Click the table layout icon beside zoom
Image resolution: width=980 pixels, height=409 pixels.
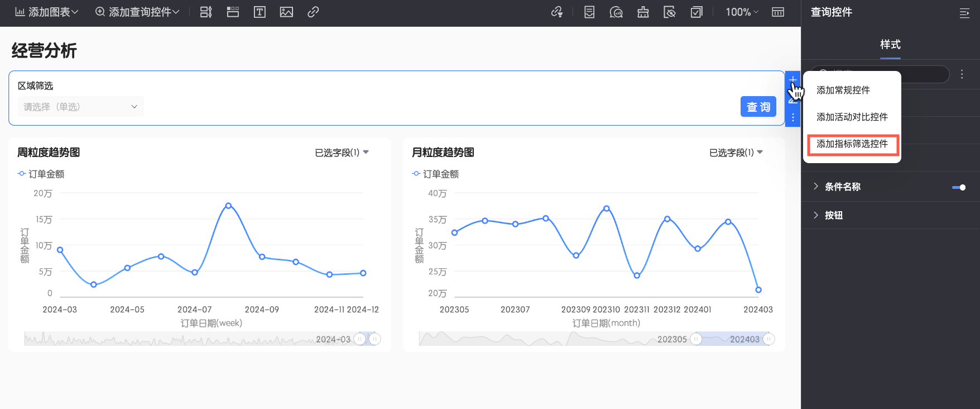(778, 12)
